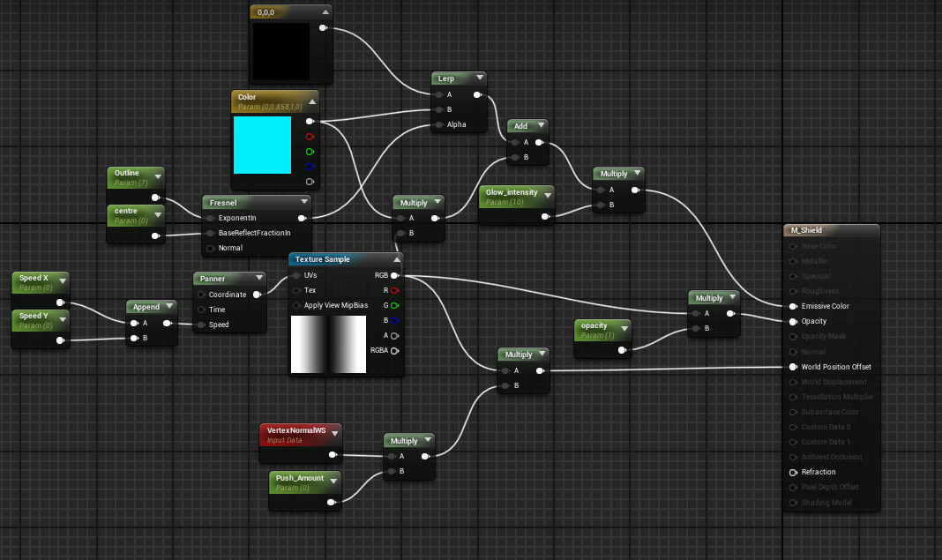Expand the Panner node arrow
Viewport: 942px width, 560px height.
click(259, 278)
